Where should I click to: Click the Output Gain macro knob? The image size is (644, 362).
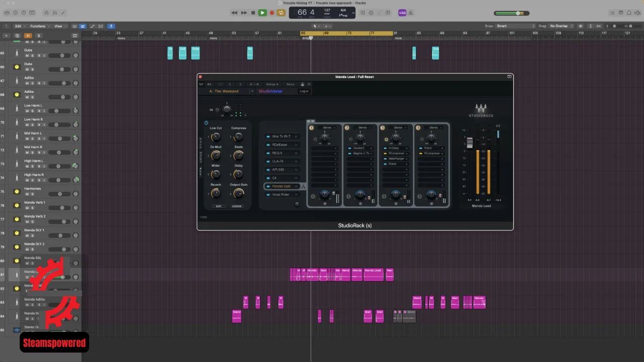(238, 193)
